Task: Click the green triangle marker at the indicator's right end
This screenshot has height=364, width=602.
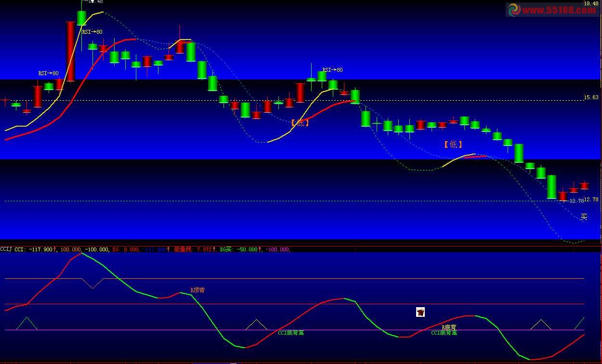Action: [x=579, y=324]
